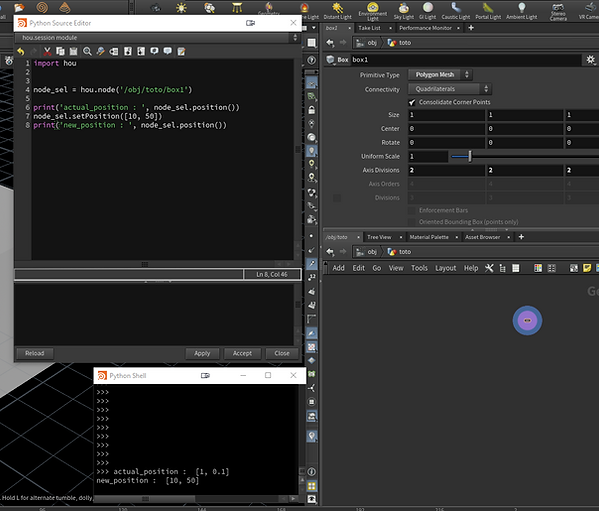
Task: Click the wrench icon in network editor toolbar
Action: click(x=489, y=268)
